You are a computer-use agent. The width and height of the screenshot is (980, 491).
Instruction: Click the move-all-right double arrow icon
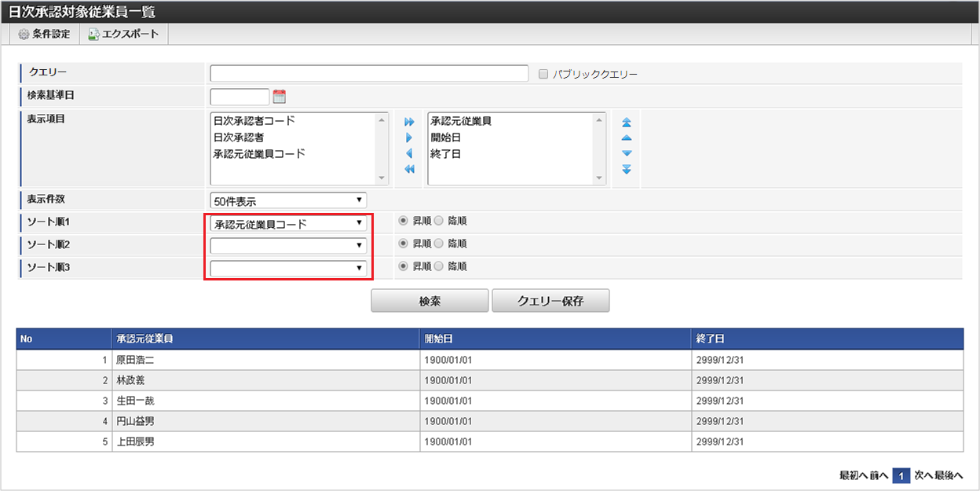409,123
